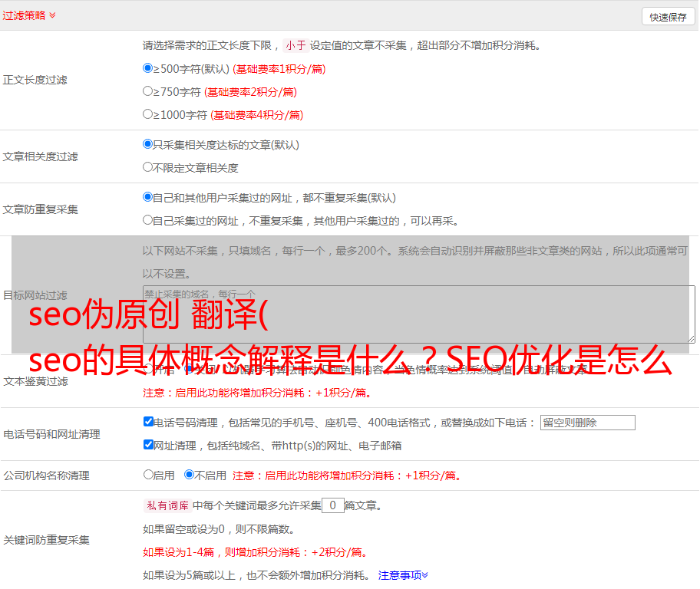Toggle the 网址清理 checkbox
700x589 pixels.
pyautogui.click(x=149, y=445)
